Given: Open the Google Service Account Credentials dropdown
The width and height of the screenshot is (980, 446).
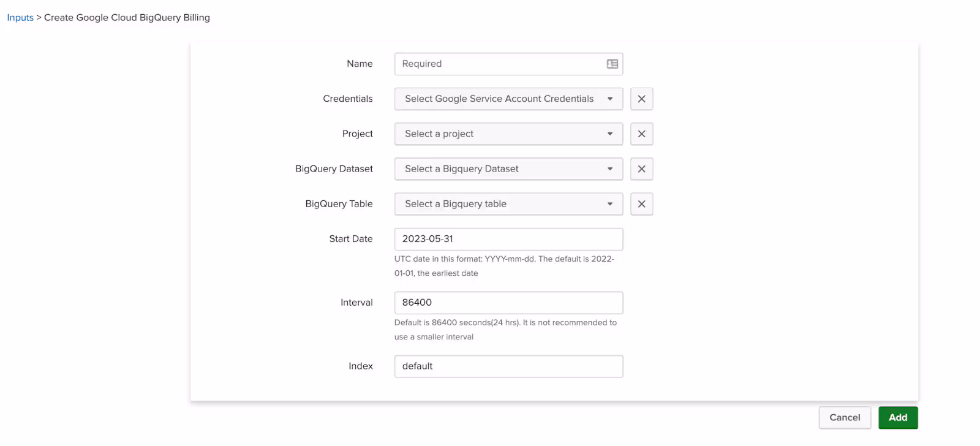Looking at the screenshot, I should click(x=508, y=99).
